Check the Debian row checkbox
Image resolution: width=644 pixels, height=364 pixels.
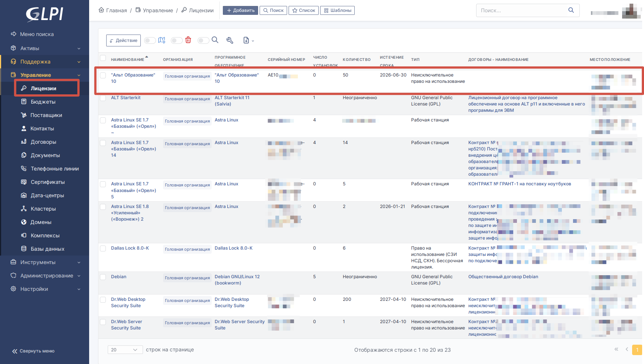point(103,277)
